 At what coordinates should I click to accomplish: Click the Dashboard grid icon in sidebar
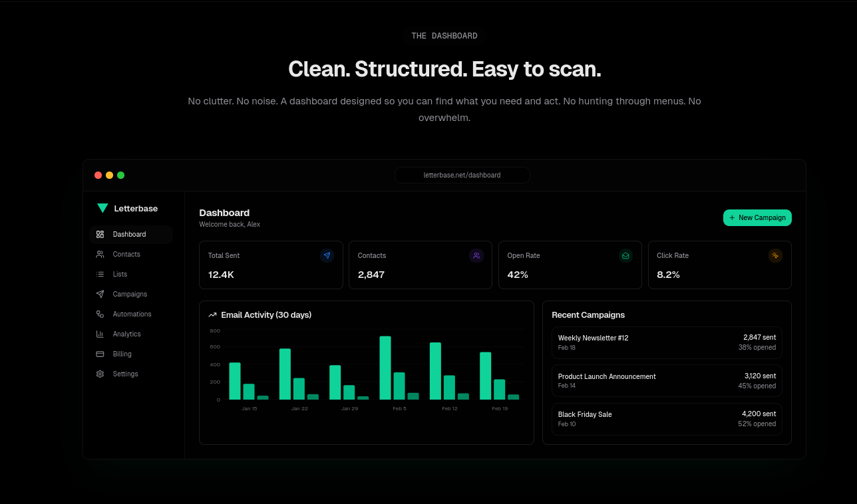click(100, 234)
